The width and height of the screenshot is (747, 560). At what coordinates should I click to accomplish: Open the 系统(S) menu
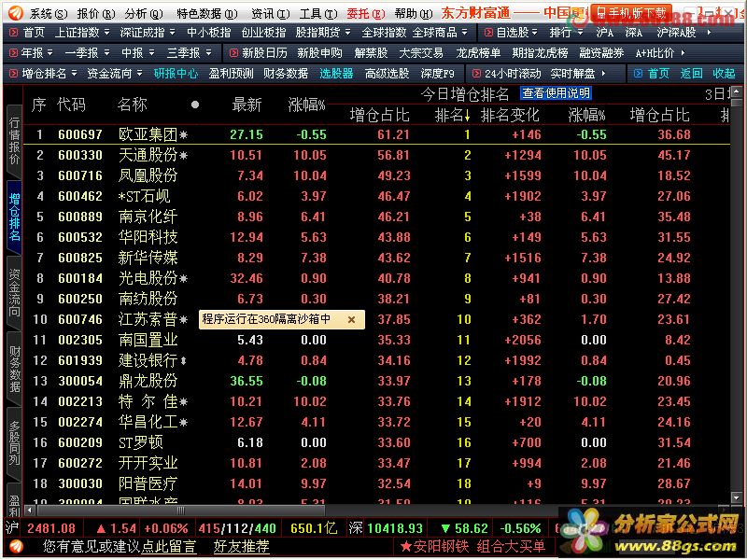49,13
